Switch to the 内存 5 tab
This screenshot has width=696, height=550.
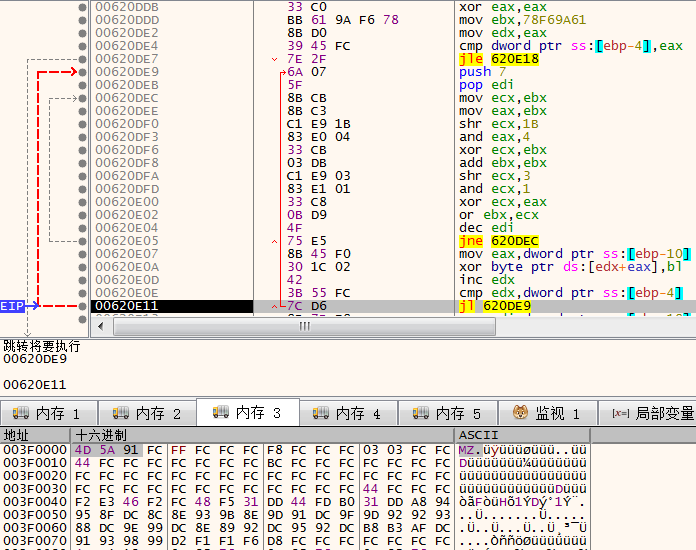(x=448, y=414)
